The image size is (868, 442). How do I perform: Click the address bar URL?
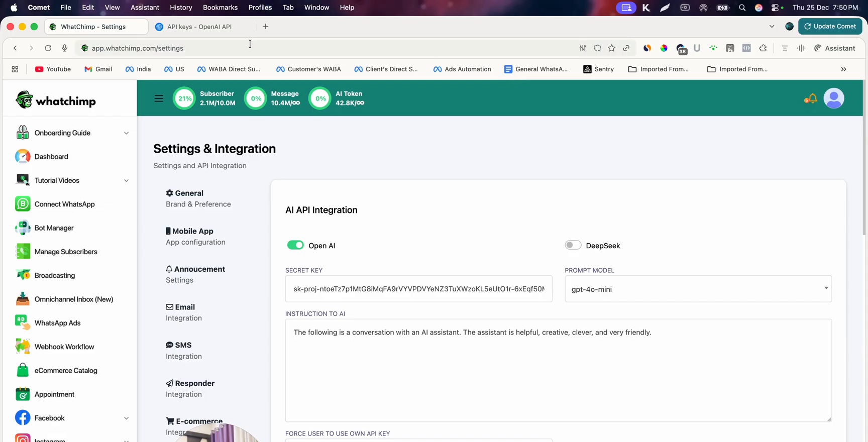pos(138,48)
